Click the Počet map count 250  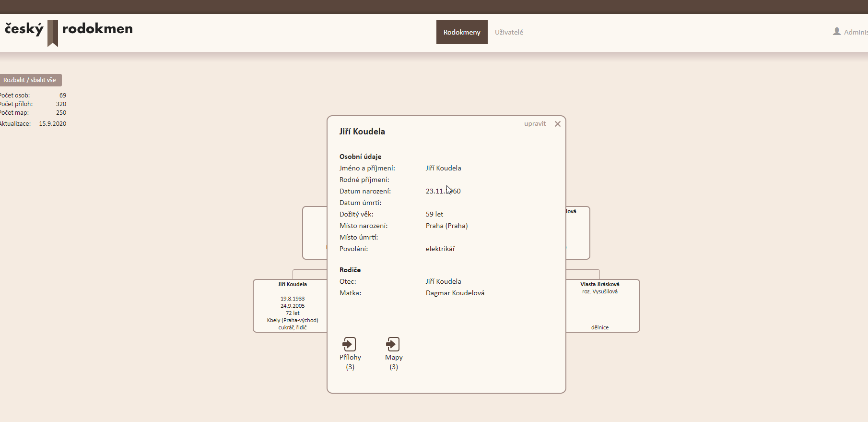[x=61, y=113]
